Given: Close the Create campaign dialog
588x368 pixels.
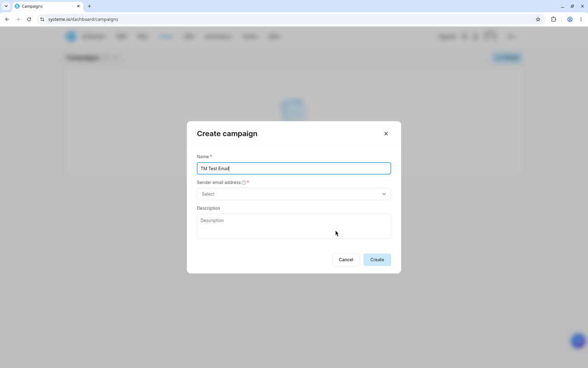Looking at the screenshot, I should tap(386, 134).
